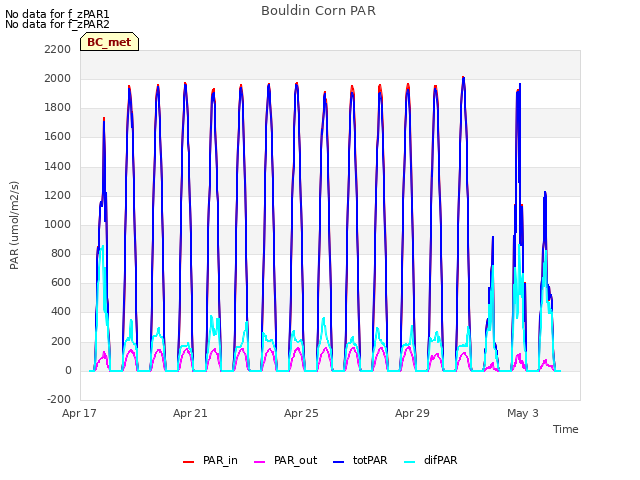This screenshot has width=640, height=480.
Task: Click the 'No data for f_zPAR2' message
Action: coord(57,24)
